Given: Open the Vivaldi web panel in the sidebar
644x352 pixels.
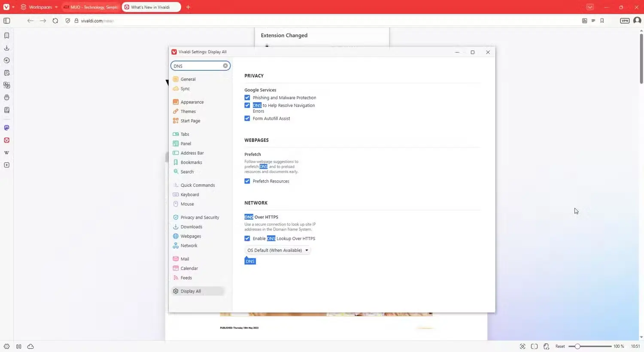Looking at the screenshot, I should [x=7, y=140].
